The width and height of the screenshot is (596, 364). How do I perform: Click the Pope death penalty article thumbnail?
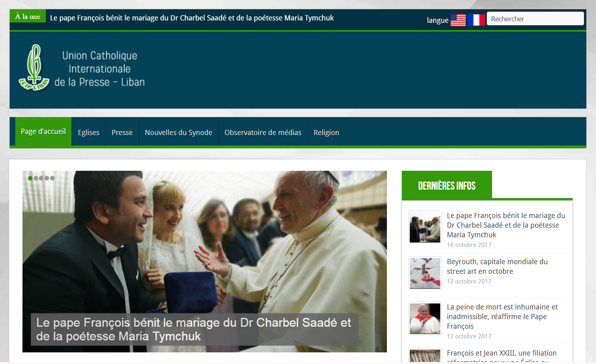click(425, 319)
